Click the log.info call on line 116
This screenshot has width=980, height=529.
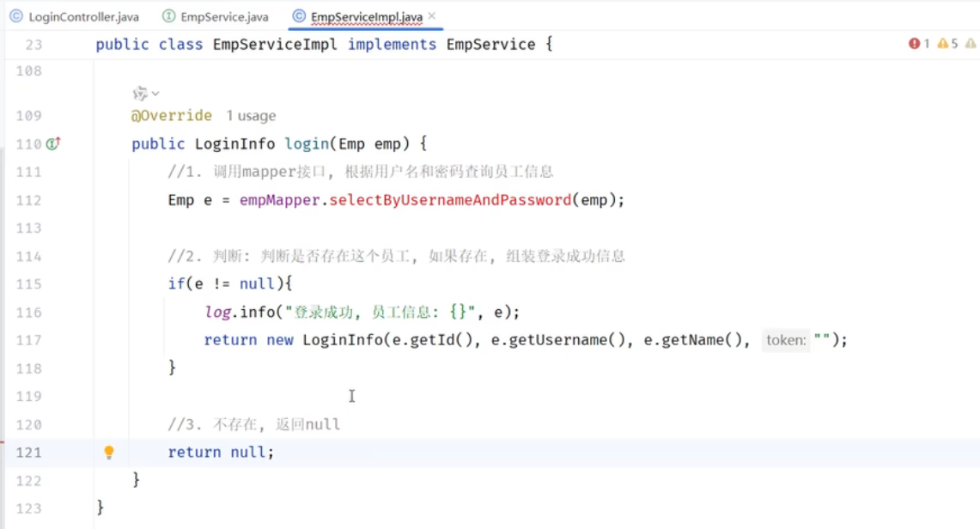(x=362, y=312)
